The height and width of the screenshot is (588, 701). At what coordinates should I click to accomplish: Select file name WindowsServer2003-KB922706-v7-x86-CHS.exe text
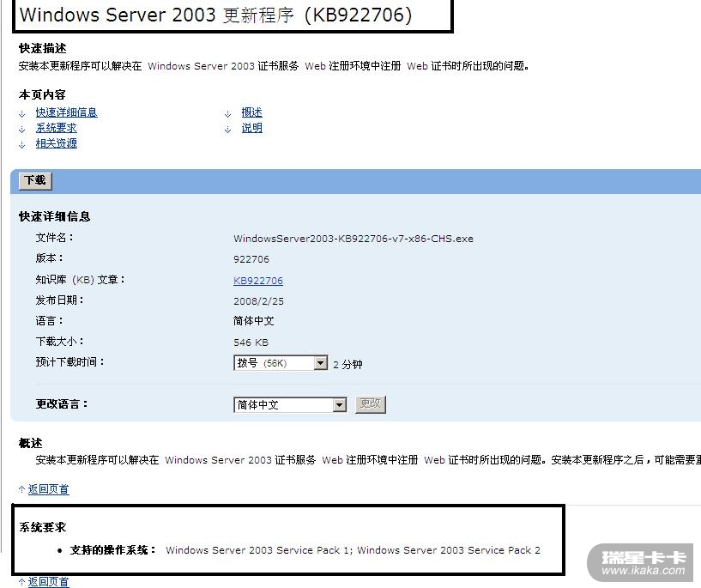[x=354, y=239]
